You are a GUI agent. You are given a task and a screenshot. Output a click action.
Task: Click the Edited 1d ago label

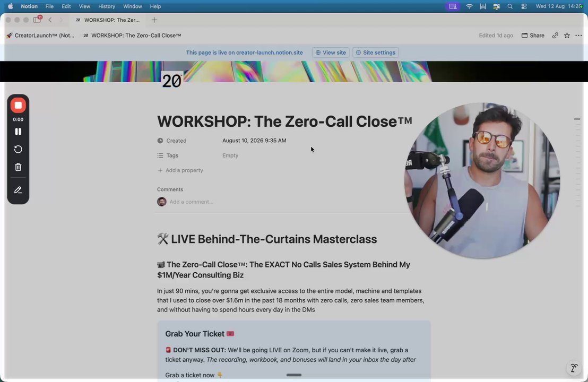(496, 35)
